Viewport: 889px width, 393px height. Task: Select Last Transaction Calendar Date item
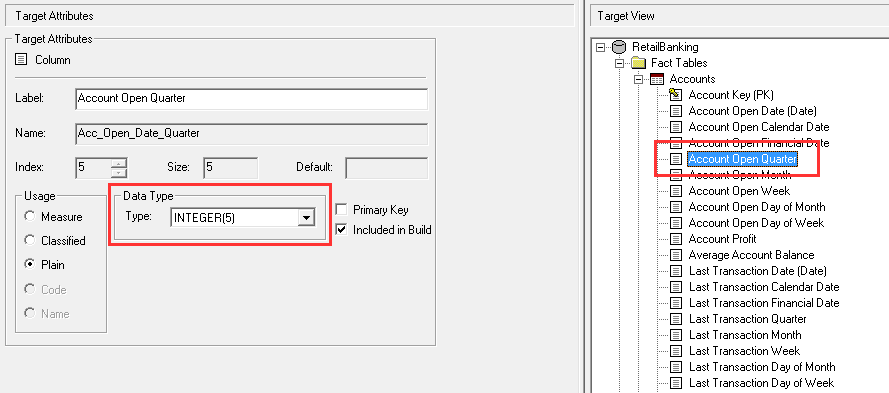point(764,287)
